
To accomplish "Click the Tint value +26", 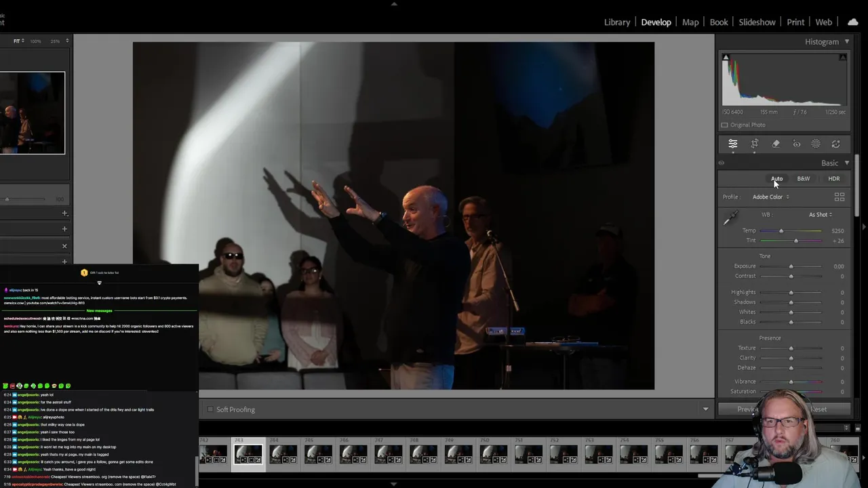I will point(838,241).
